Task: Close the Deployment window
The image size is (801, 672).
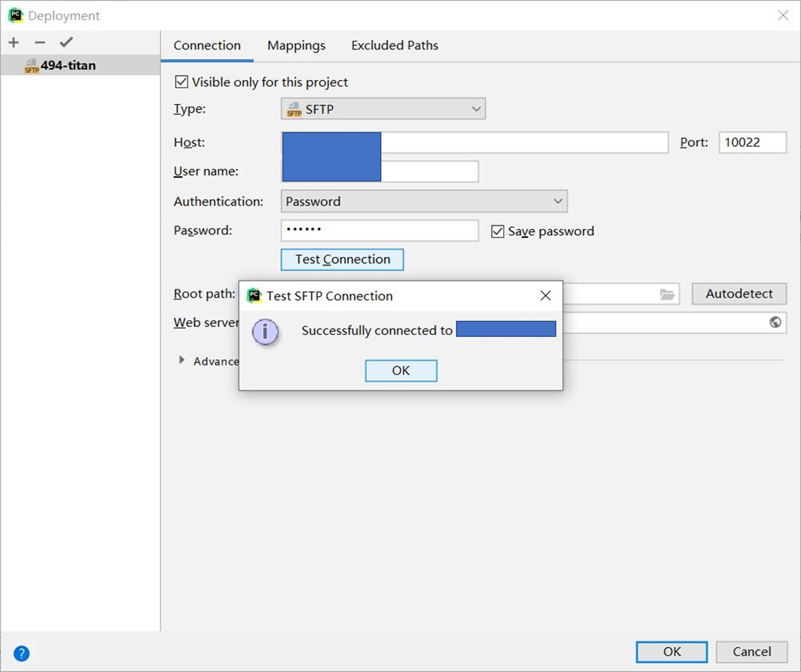Action: tap(783, 16)
